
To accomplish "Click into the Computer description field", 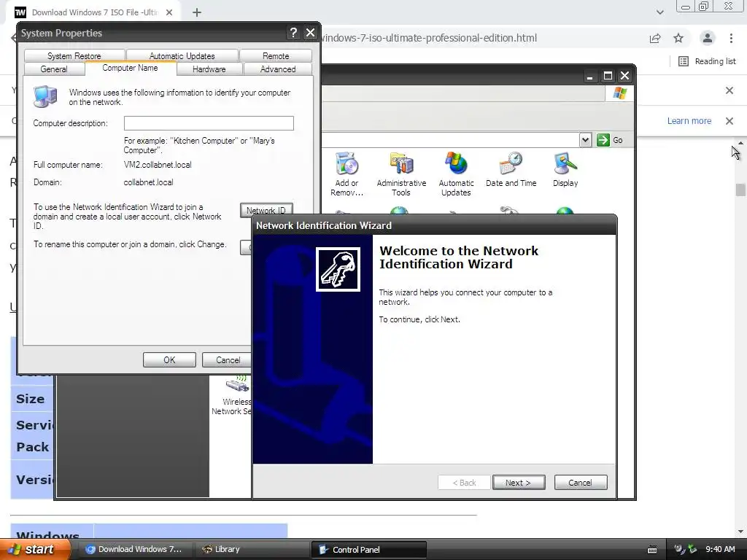I will point(209,123).
